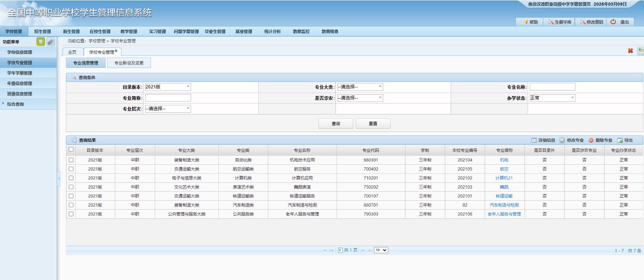Open the 汽车制造与检测 link in 专业简称 column
This screenshot has height=280, width=644.
point(504,205)
